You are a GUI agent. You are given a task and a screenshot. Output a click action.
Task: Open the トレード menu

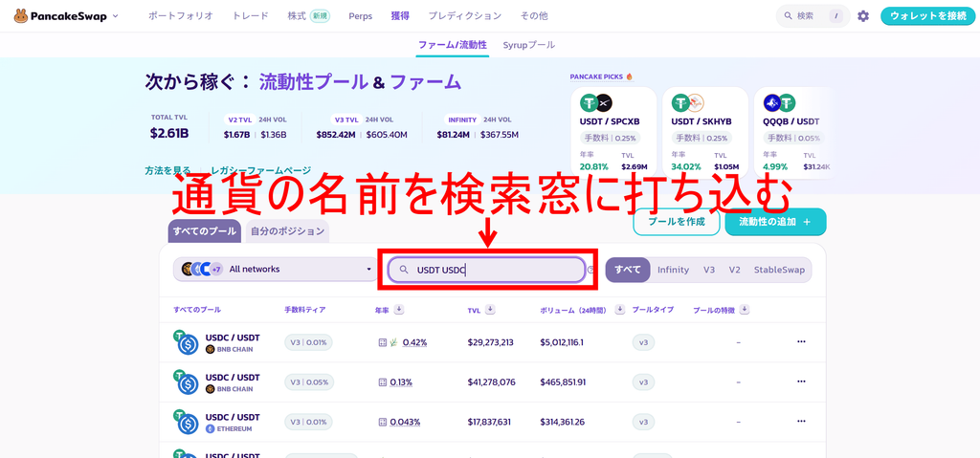(250, 16)
